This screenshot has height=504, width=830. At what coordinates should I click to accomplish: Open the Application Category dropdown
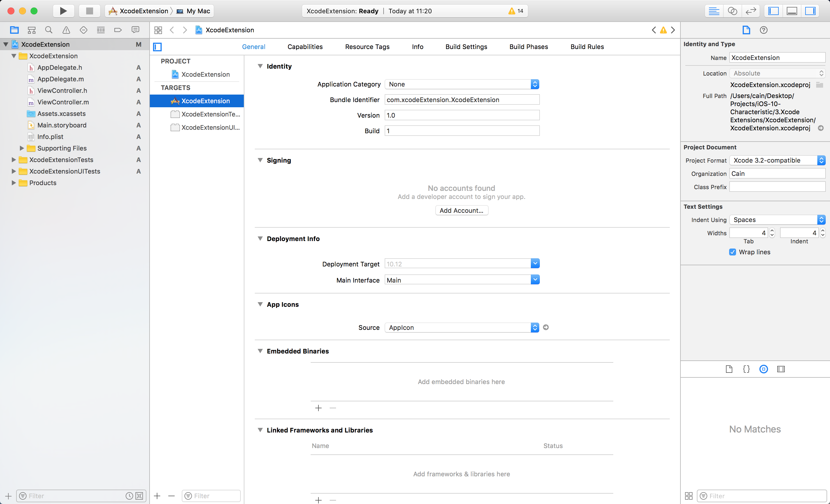(x=461, y=84)
